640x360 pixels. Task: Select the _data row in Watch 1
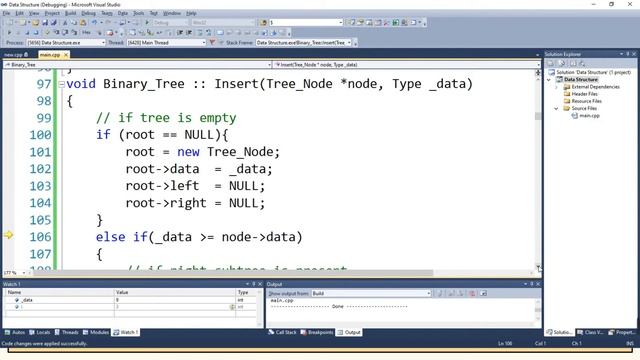131,300
